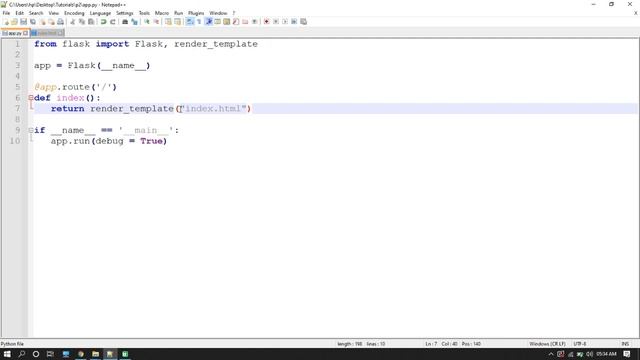Enable synchronized vertical scrolling icon

click(x=168, y=22)
